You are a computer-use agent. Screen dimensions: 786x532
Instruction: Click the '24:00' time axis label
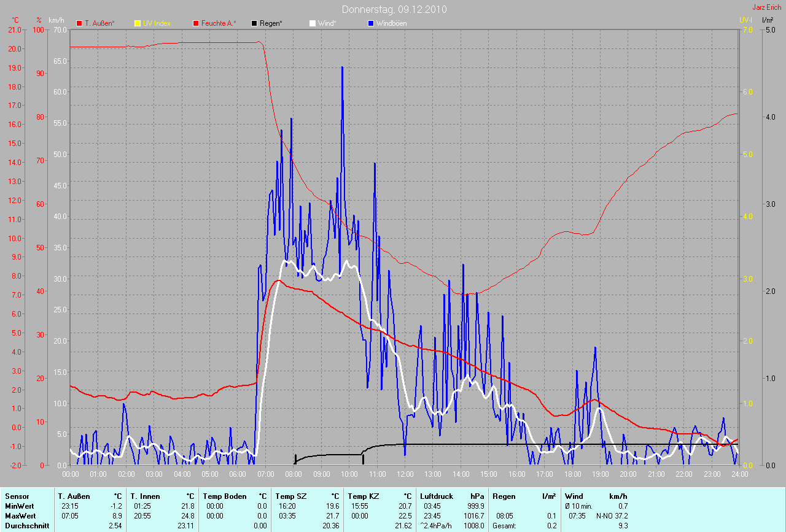pos(740,474)
